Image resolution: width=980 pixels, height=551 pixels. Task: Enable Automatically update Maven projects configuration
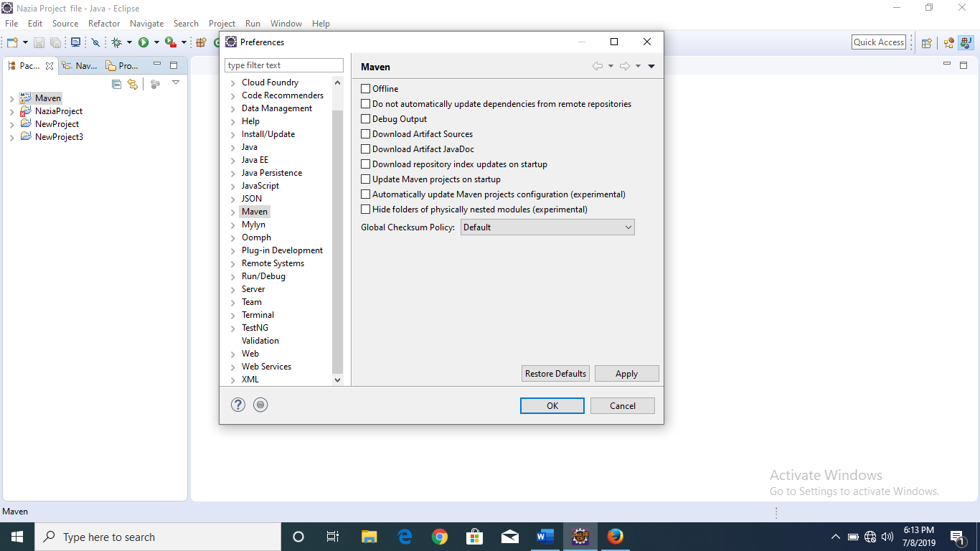tap(366, 194)
